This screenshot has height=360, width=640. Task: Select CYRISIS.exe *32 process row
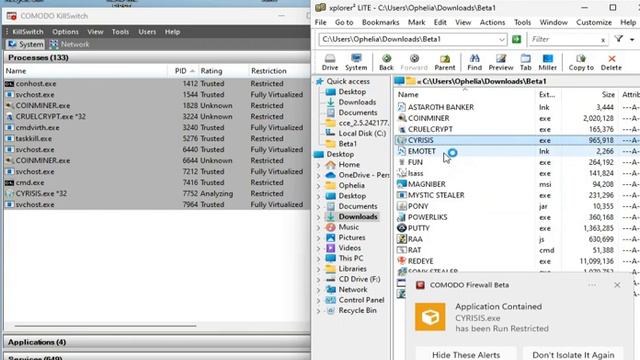click(x=157, y=193)
